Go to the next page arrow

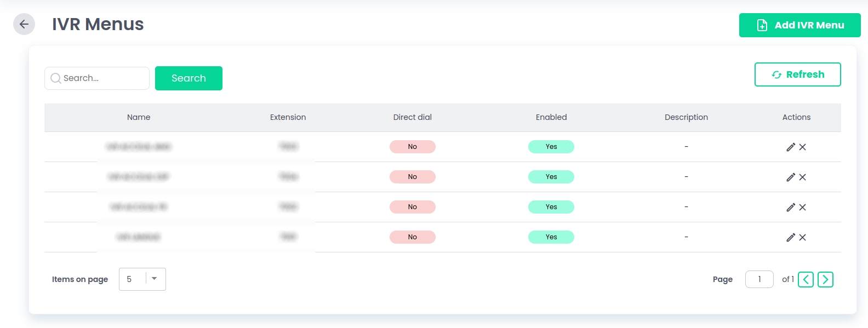[825, 279]
